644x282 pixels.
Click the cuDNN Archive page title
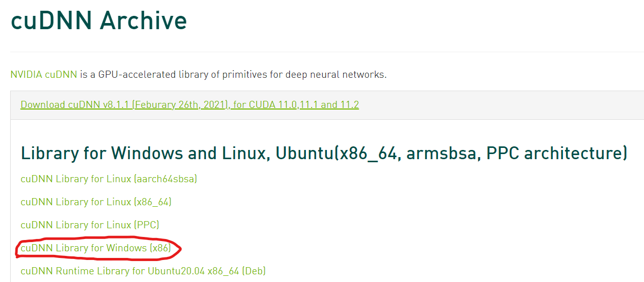click(x=98, y=20)
